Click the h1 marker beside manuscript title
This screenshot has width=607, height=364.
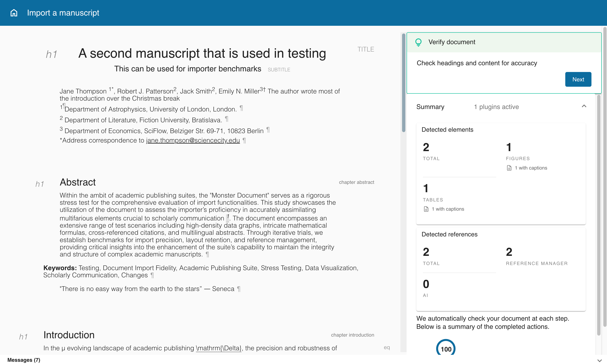tap(52, 54)
